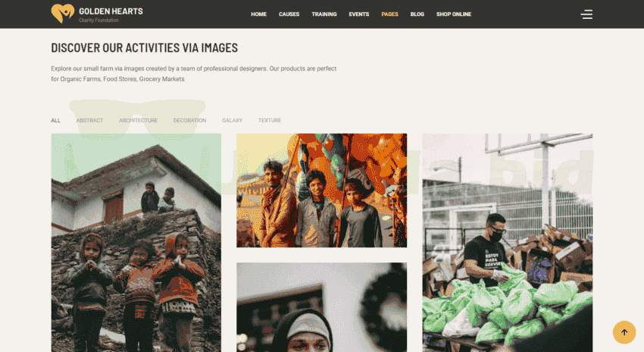Open the Shop Online link
Screen dimensions: 644x352
454,14
